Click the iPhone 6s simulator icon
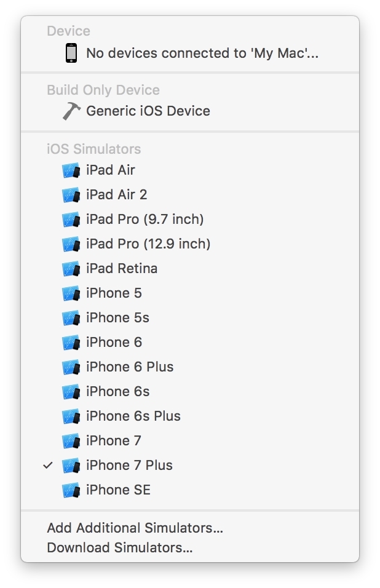 [x=71, y=392]
